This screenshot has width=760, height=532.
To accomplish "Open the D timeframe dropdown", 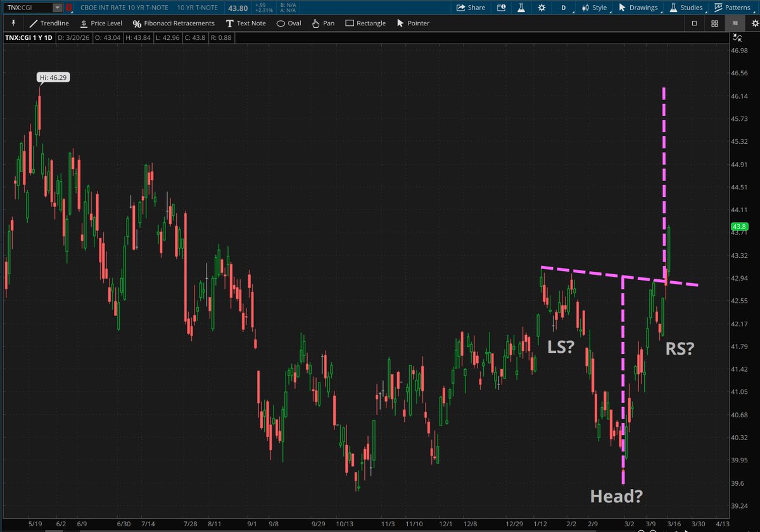I will [564, 8].
